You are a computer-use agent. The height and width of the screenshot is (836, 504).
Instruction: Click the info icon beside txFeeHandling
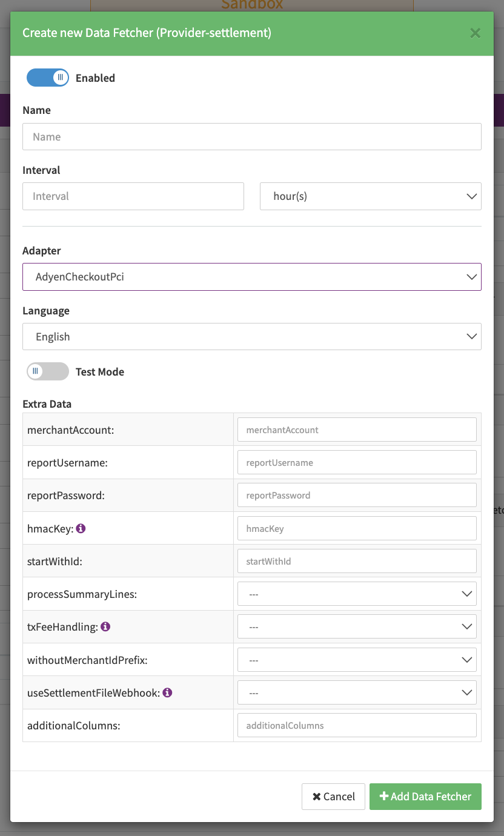[105, 626]
